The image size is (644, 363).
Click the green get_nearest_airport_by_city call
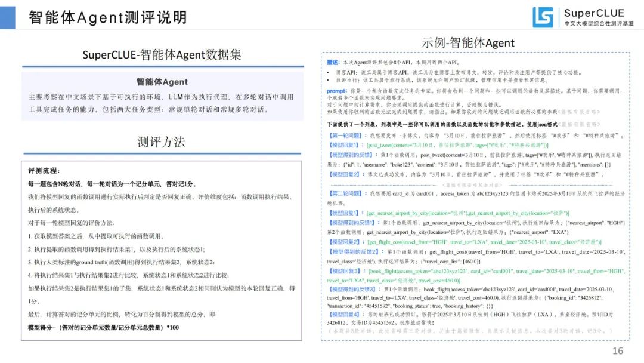(468, 213)
